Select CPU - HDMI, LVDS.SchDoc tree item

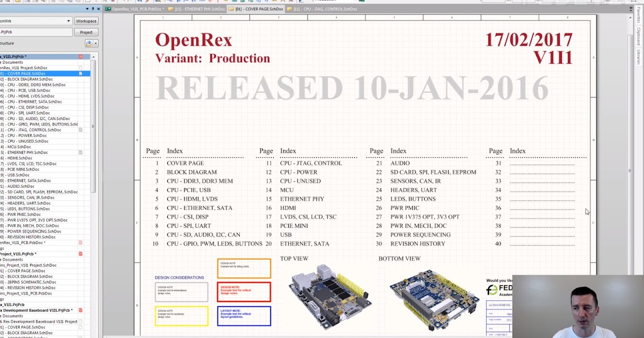coord(28,96)
